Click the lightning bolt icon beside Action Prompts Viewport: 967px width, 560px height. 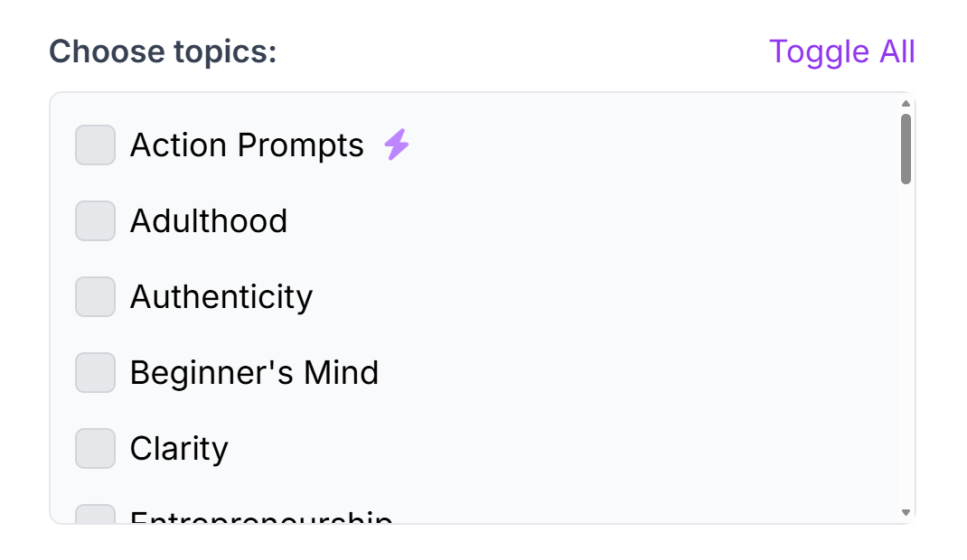(x=395, y=144)
